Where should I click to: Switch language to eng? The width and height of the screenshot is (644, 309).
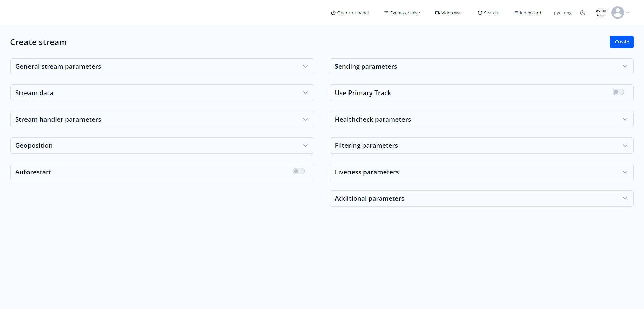[568, 13]
